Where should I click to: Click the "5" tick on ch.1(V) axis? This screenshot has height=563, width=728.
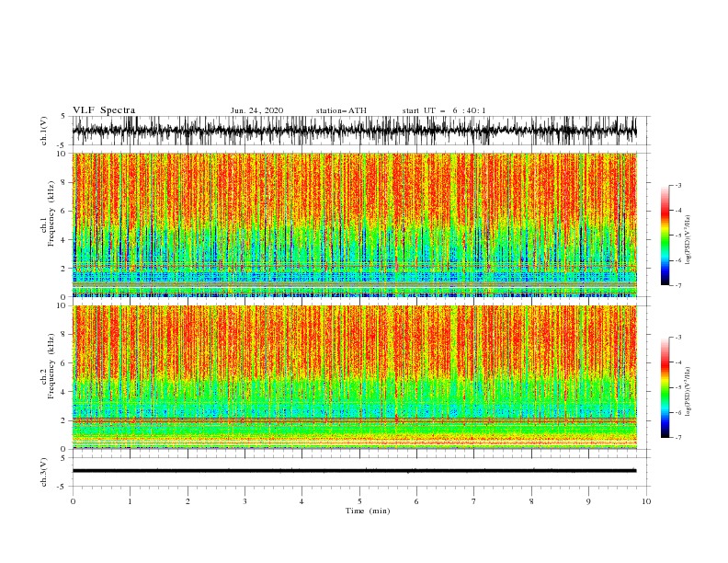pos(63,116)
